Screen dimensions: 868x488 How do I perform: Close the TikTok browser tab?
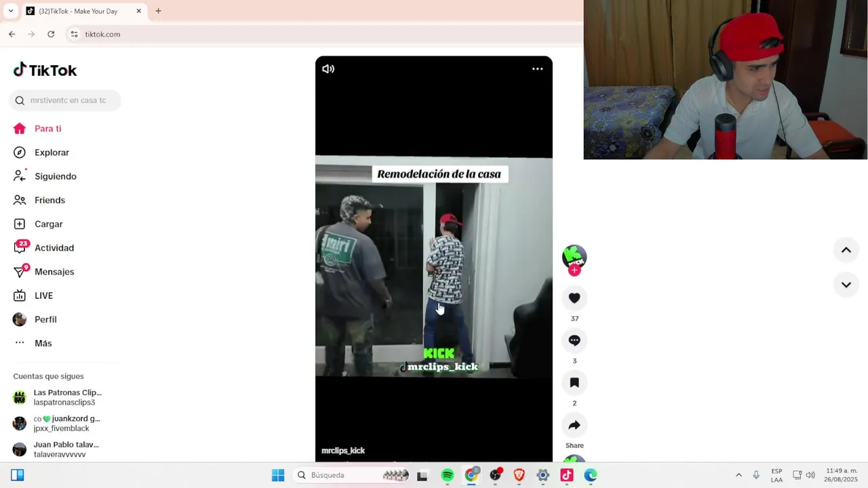pyautogui.click(x=138, y=11)
